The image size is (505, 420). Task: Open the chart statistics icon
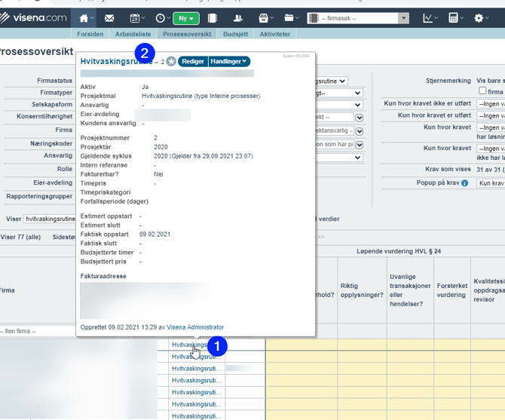tap(429, 18)
